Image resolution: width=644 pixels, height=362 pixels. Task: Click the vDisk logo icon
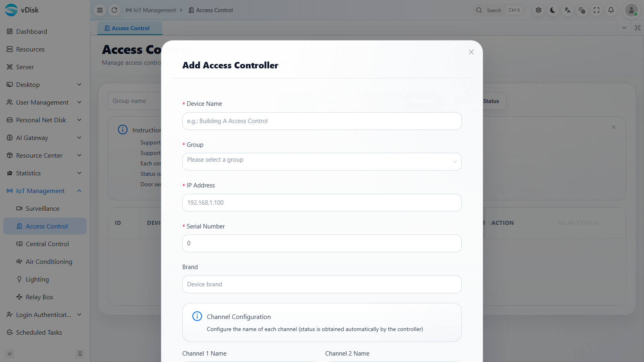click(11, 10)
